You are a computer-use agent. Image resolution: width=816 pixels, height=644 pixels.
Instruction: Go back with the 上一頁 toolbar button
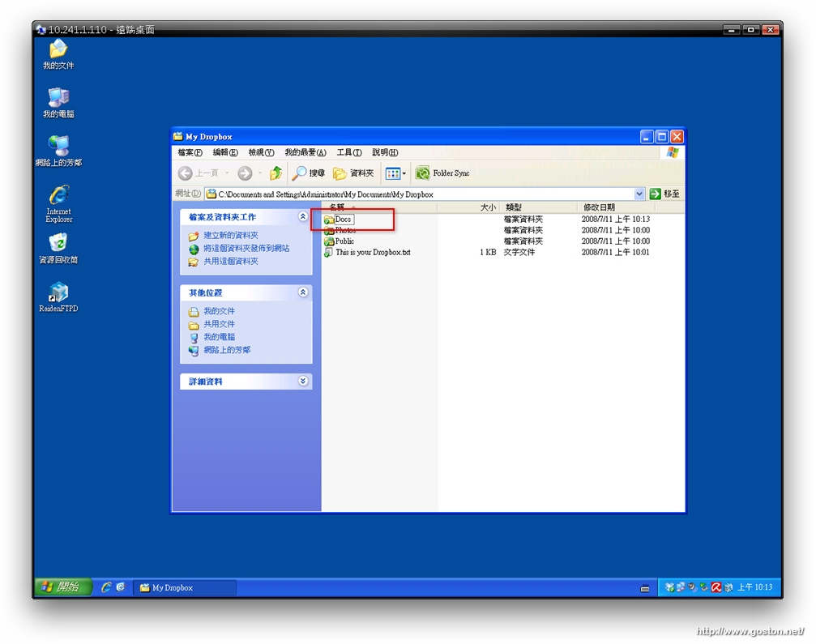click(198, 173)
